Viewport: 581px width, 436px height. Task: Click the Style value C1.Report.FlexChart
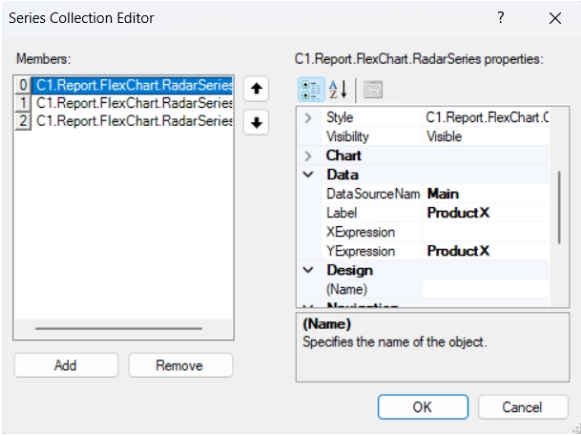coord(486,118)
